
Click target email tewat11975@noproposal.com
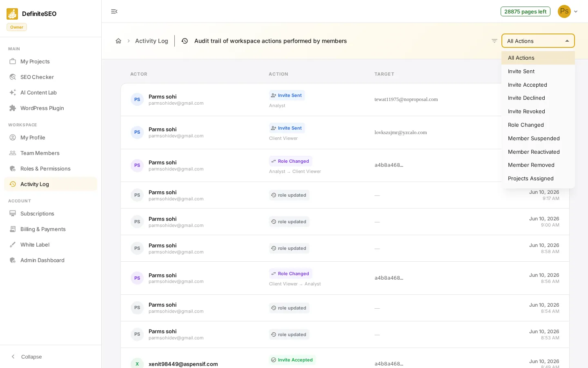coord(406,99)
